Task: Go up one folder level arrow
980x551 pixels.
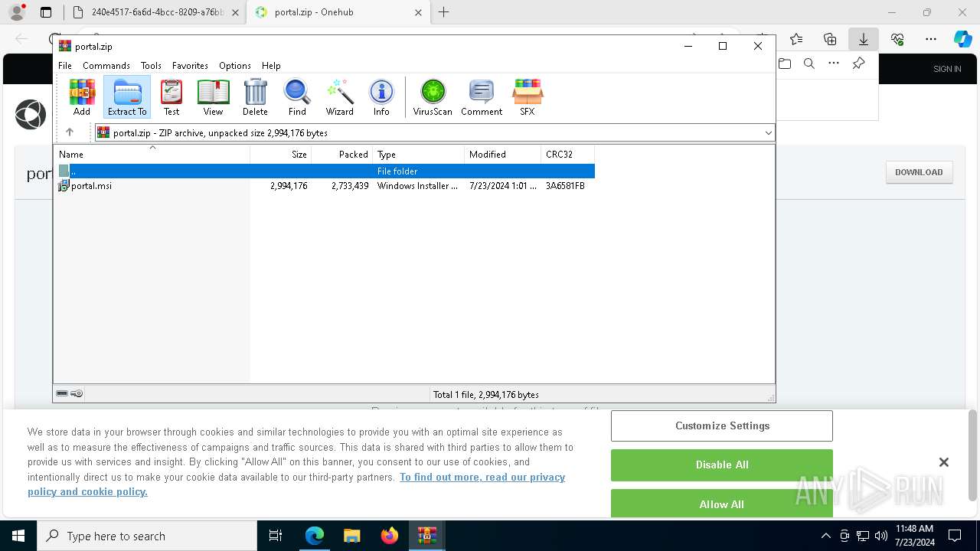Action: (70, 132)
